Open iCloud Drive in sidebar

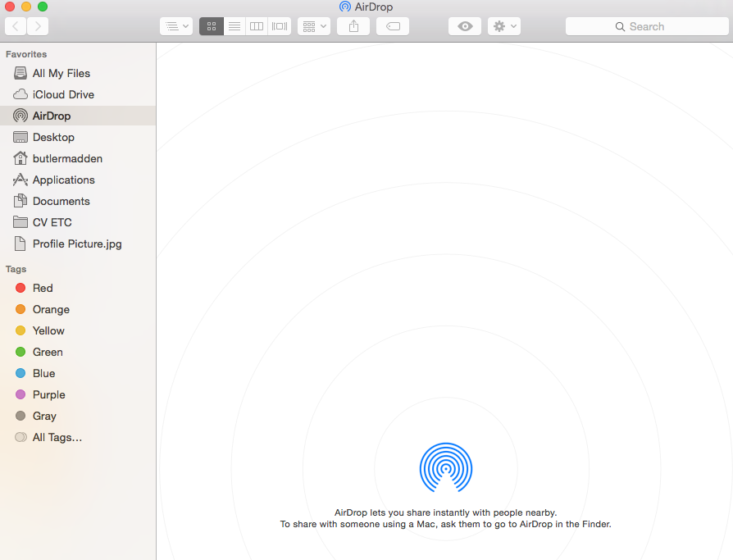click(78, 94)
